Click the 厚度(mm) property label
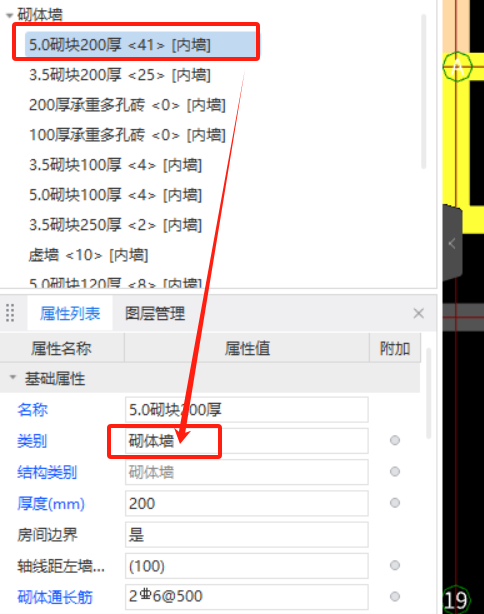This screenshot has width=484, height=614. [x=51, y=504]
